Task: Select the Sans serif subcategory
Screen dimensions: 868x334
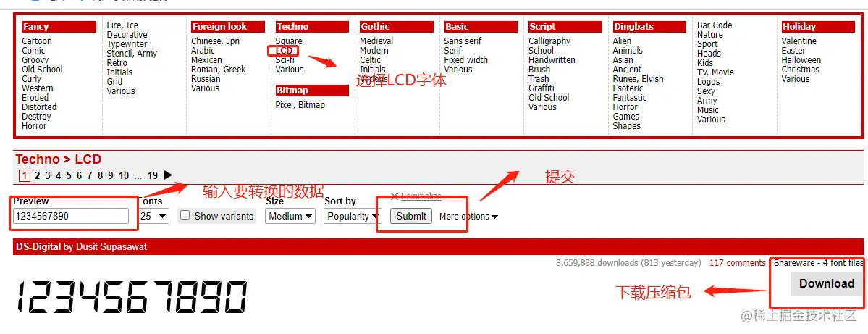Action: coord(463,41)
